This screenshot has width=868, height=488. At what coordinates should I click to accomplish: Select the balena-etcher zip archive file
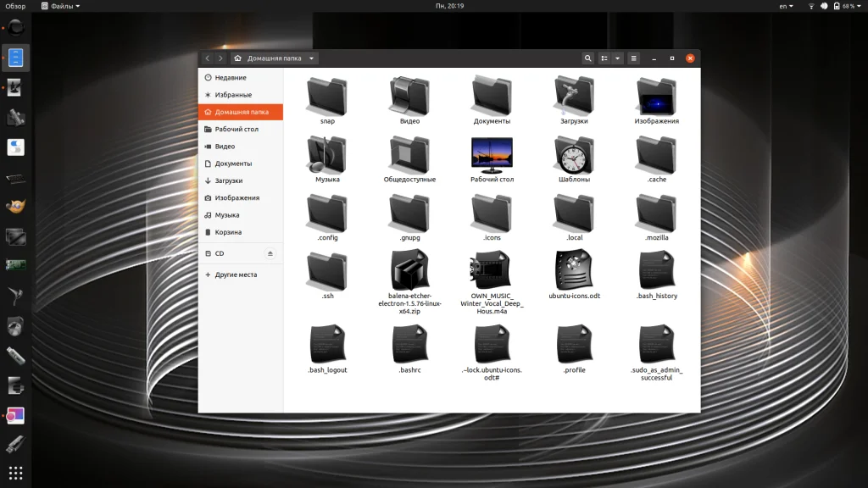409,270
